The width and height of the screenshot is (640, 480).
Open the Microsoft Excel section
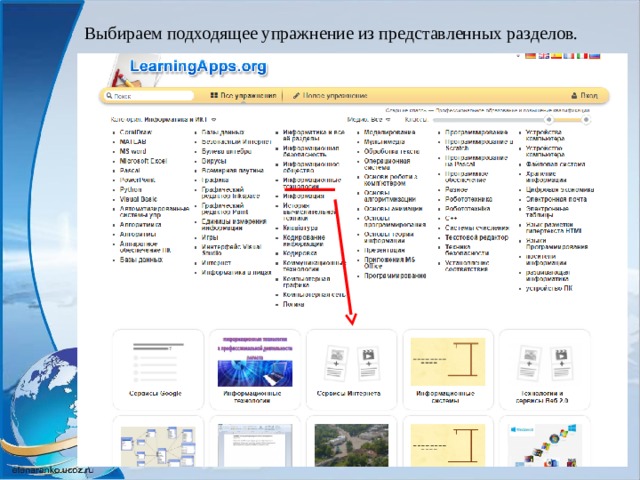tap(143, 161)
